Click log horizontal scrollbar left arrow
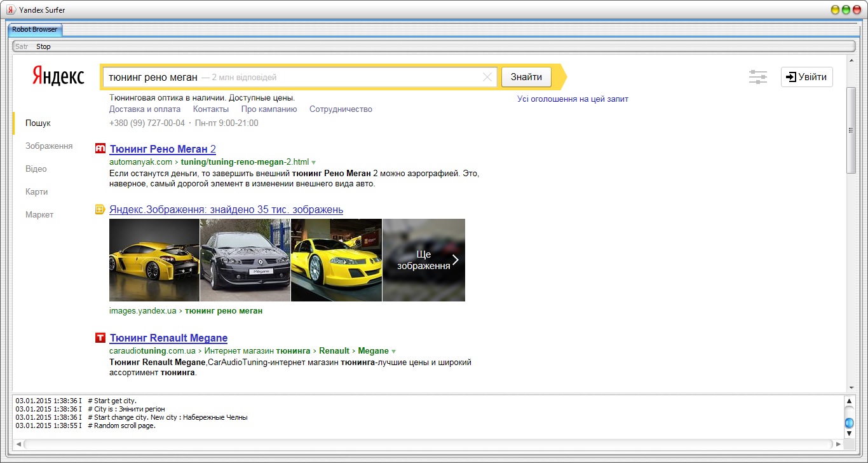Image resolution: width=868 pixels, height=463 pixels. tap(18, 444)
